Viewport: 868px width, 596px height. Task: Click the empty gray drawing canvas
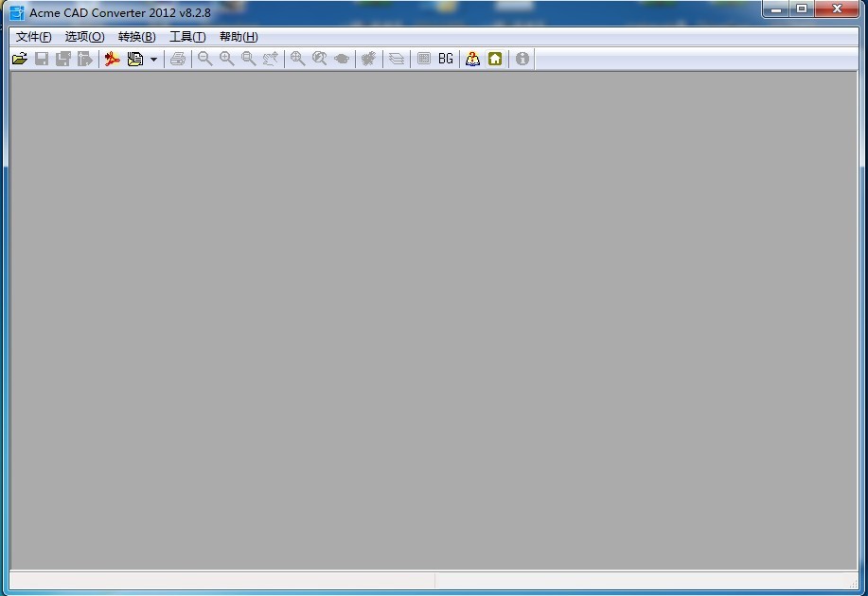(434, 322)
